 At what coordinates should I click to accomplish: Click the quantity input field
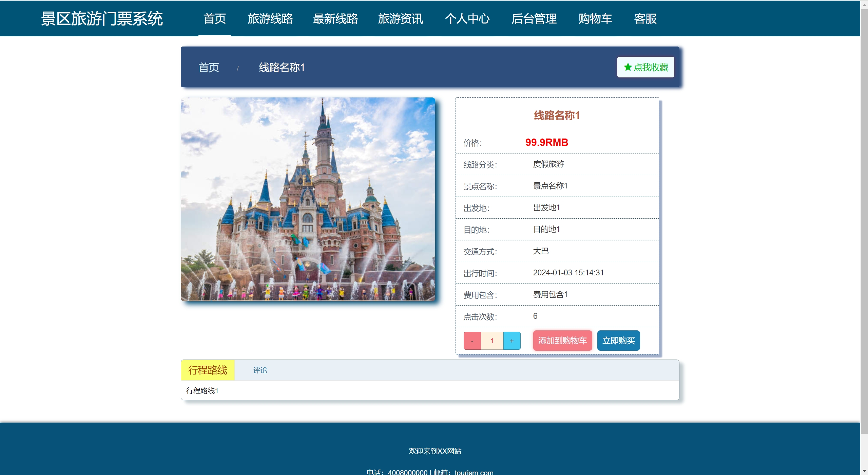click(492, 341)
